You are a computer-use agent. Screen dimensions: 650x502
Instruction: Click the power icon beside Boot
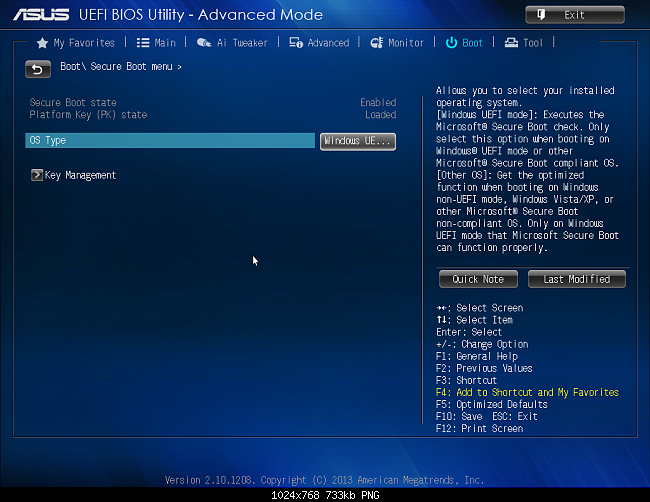click(451, 43)
